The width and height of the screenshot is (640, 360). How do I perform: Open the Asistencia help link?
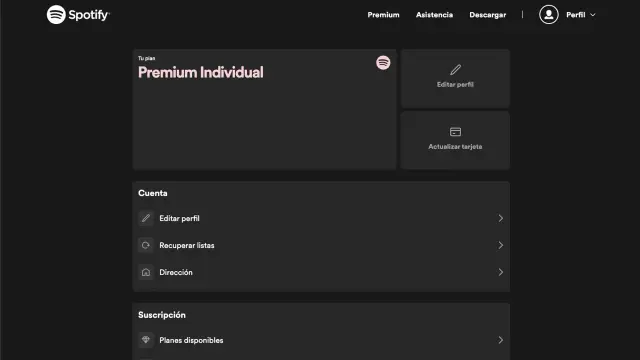[x=434, y=15]
